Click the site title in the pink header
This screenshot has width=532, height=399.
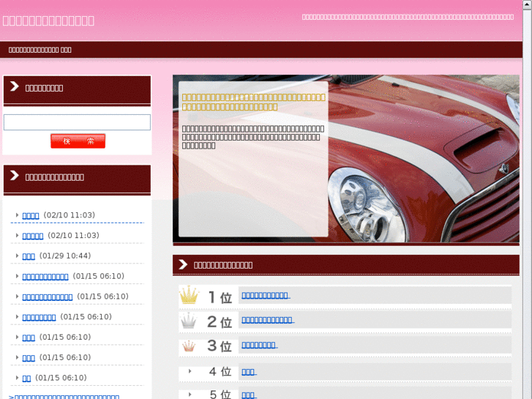(48, 20)
